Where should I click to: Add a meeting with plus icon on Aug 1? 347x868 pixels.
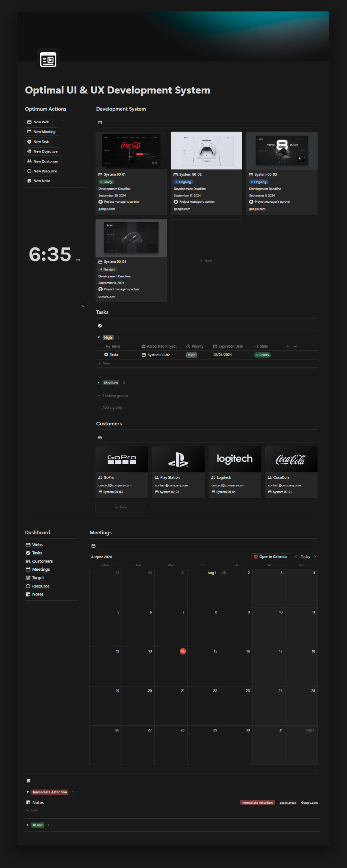point(224,573)
